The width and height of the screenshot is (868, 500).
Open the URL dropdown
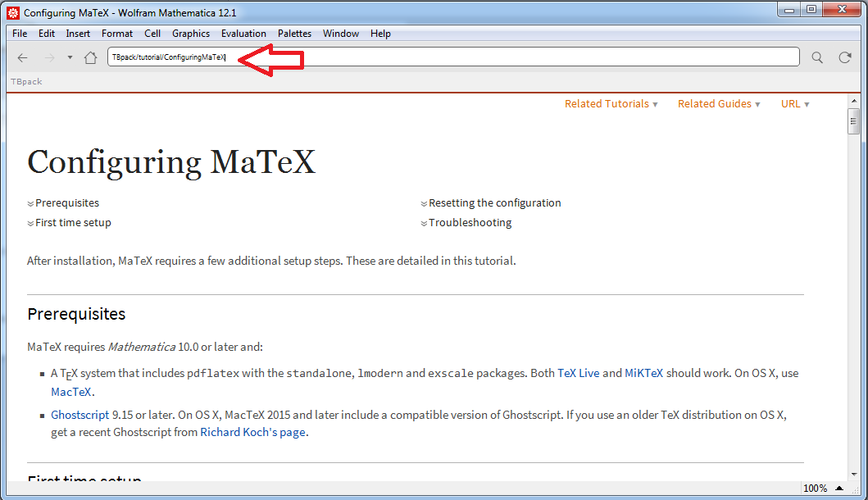coord(796,104)
